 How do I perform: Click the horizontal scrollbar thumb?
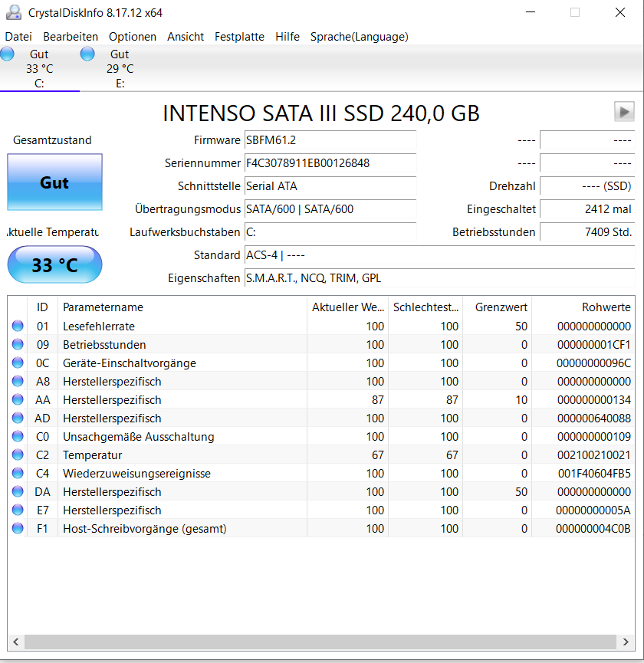tap(320, 642)
